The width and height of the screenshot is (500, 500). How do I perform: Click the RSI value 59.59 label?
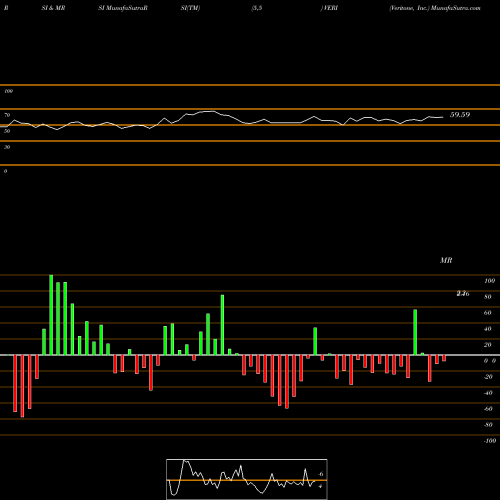[x=460, y=115]
